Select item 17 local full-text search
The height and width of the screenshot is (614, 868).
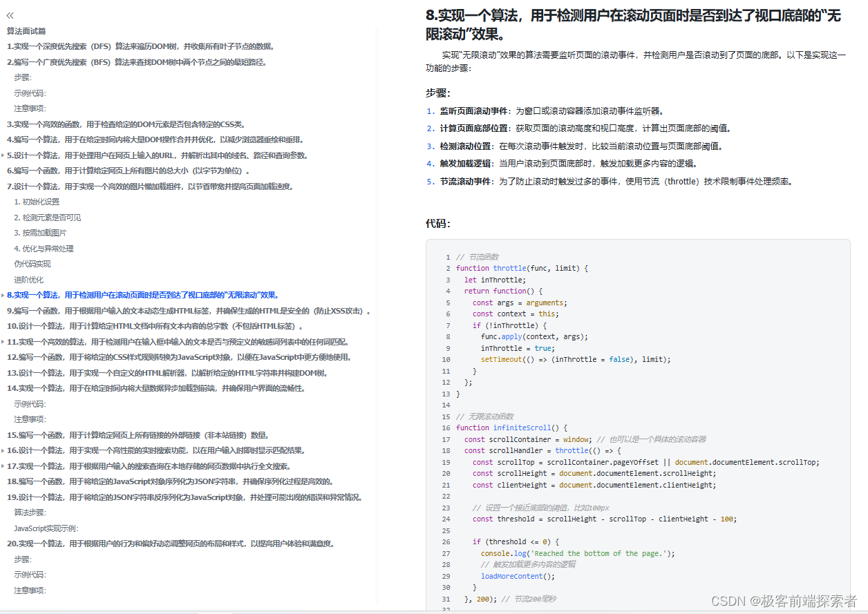pos(149,466)
